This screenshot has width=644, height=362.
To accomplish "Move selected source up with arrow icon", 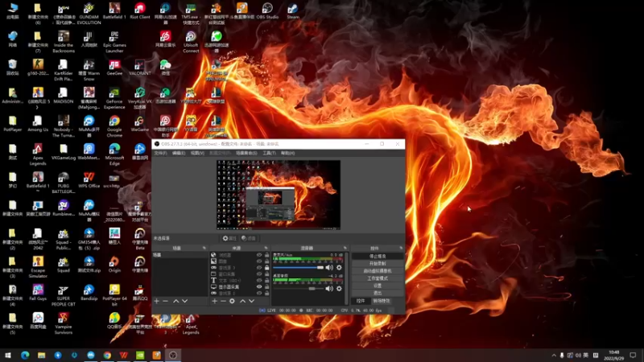I will [242, 301].
